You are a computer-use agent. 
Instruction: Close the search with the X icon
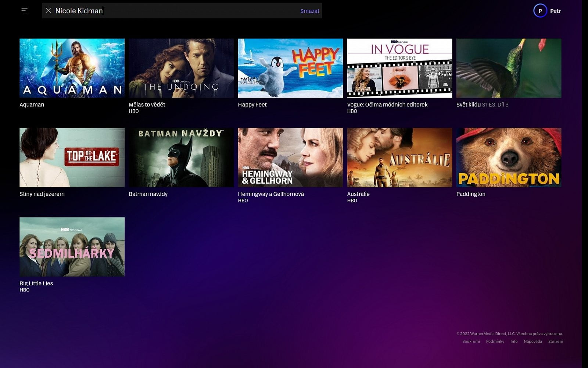pyautogui.click(x=48, y=11)
